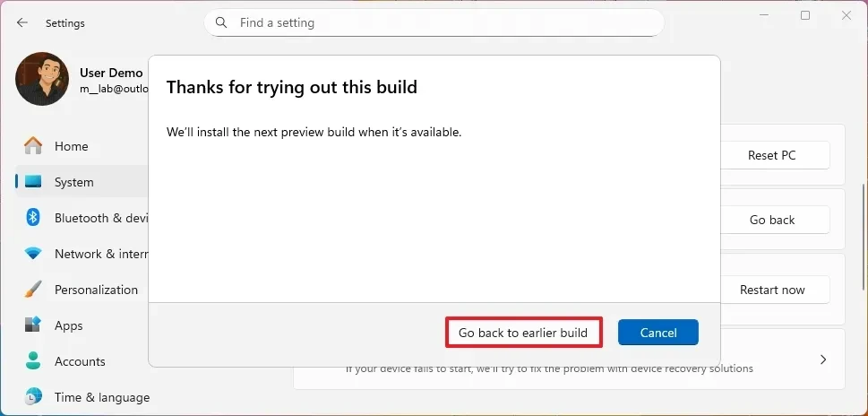Click the Accounts person icon
The height and width of the screenshot is (416, 868).
tap(33, 361)
